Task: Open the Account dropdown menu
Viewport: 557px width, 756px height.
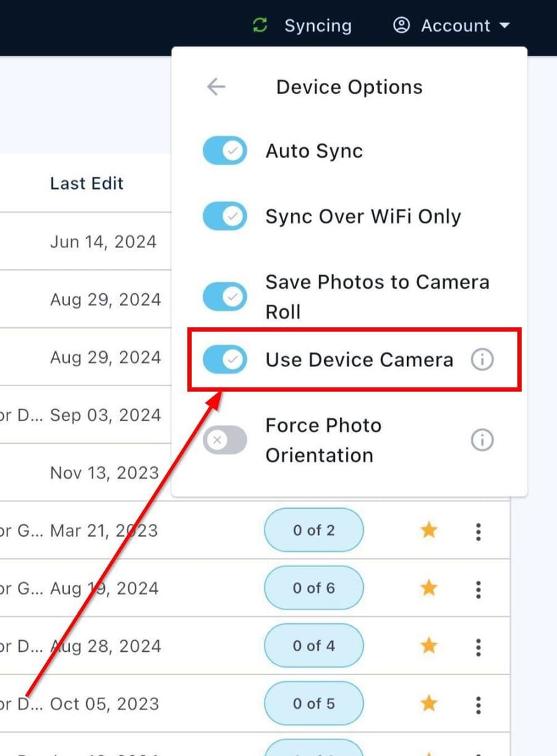Action: click(x=505, y=25)
